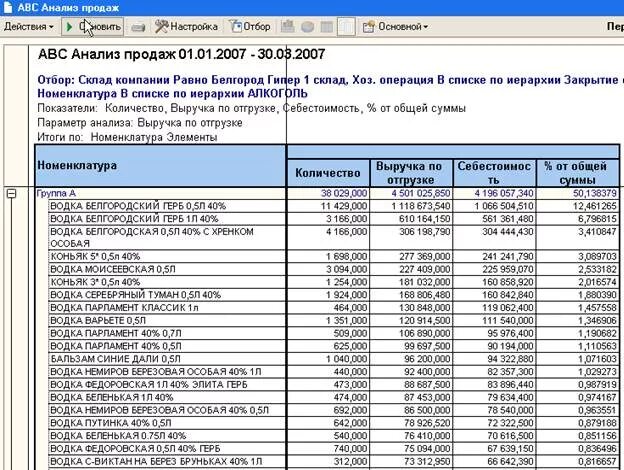Click the table view icon

tap(327, 27)
